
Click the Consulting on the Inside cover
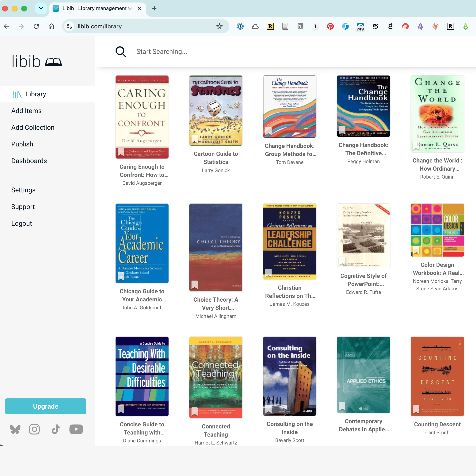[x=290, y=376]
